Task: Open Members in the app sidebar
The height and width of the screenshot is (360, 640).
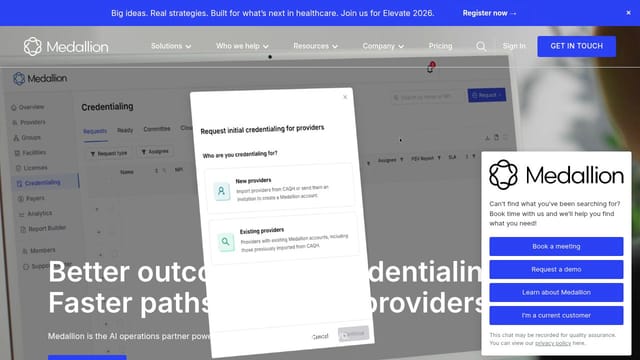Action: 39,251
